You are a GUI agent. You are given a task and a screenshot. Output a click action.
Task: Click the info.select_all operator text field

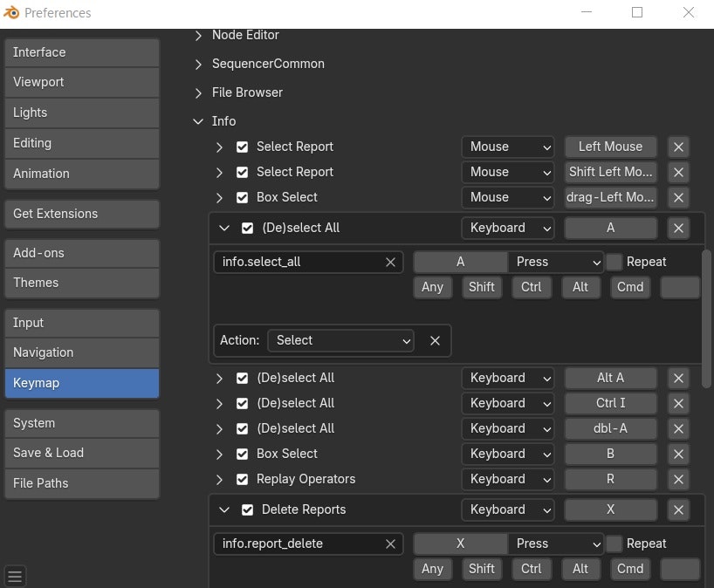(308, 262)
